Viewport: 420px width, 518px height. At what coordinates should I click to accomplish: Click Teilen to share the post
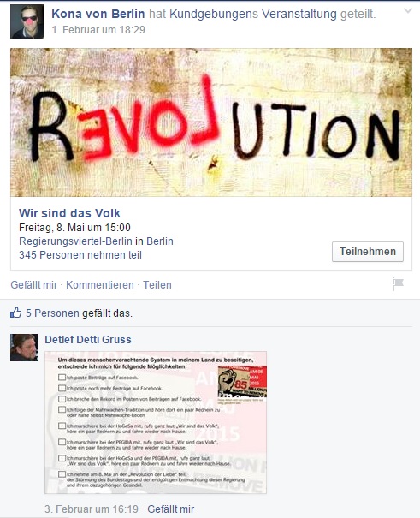pyautogui.click(x=157, y=285)
